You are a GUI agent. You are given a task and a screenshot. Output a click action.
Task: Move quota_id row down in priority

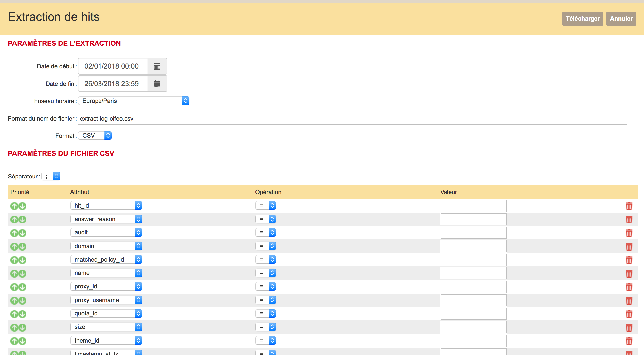pyautogui.click(x=22, y=314)
